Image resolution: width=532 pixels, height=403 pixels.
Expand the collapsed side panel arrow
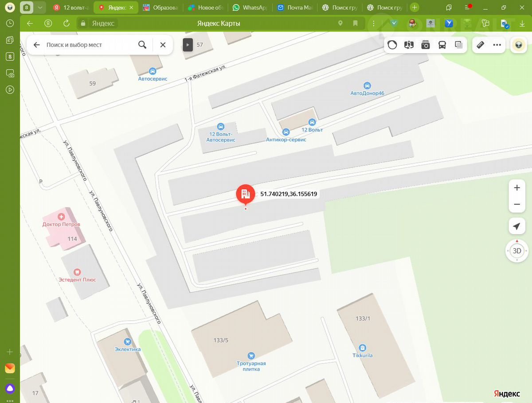(x=188, y=45)
